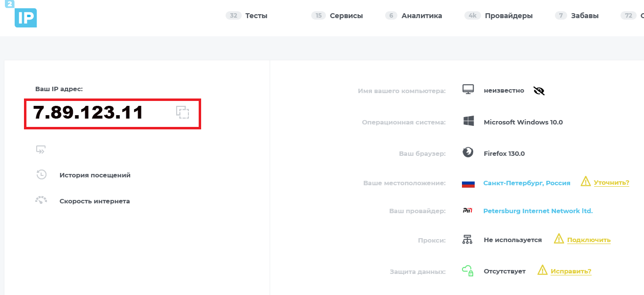644x295 pixels.
Task: Toggle the crossed-eye visibility icon
Action: click(538, 91)
